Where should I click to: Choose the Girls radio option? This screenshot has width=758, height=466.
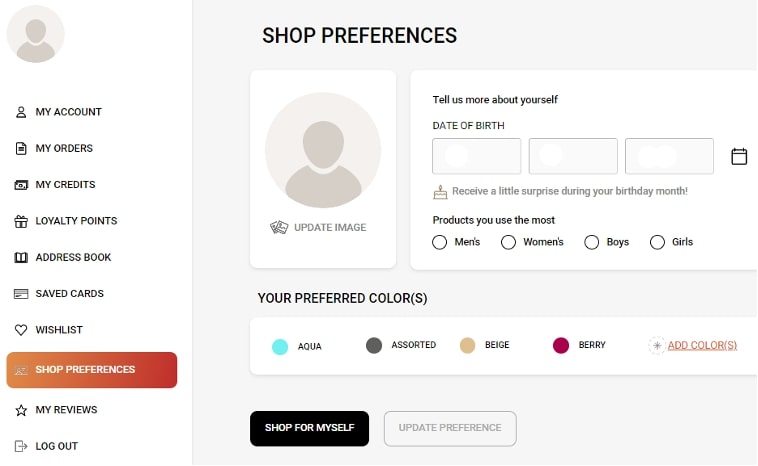657,242
